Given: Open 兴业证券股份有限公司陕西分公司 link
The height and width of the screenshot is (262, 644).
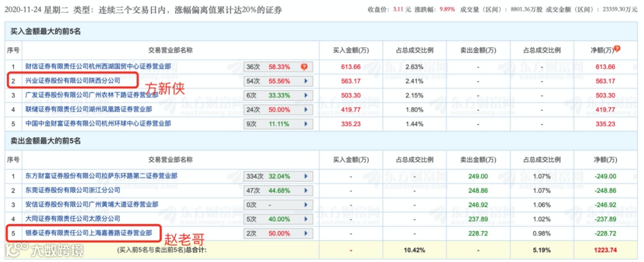Looking at the screenshot, I should [x=73, y=81].
